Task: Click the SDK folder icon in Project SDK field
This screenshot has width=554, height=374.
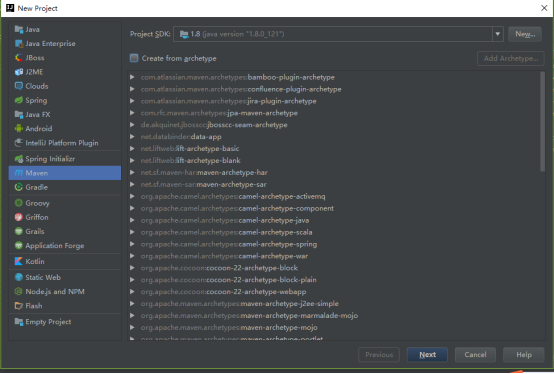Action: (x=184, y=34)
